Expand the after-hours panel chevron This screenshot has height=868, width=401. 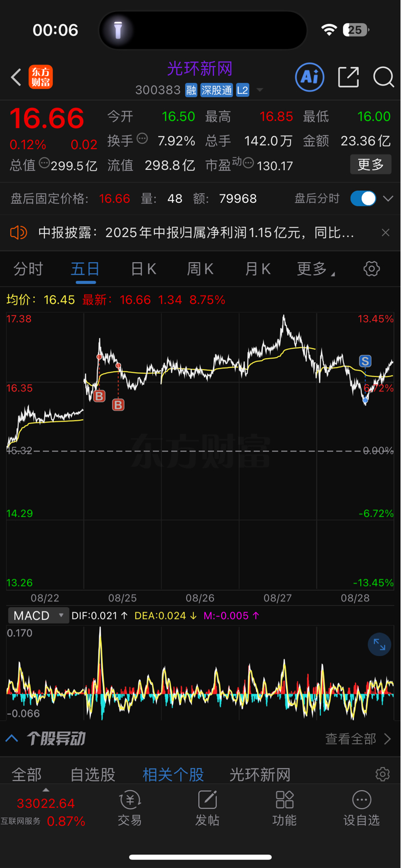point(388,199)
